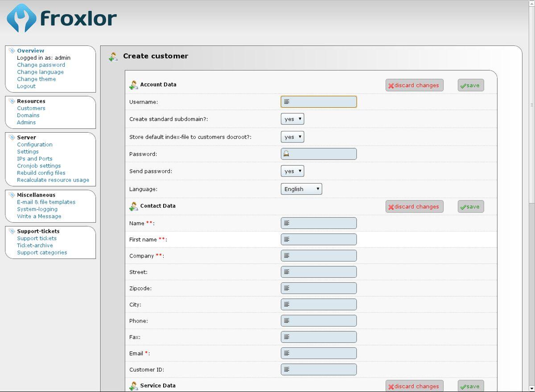Click into the Name field
Viewport: 535px width, 392px height.
319,223
